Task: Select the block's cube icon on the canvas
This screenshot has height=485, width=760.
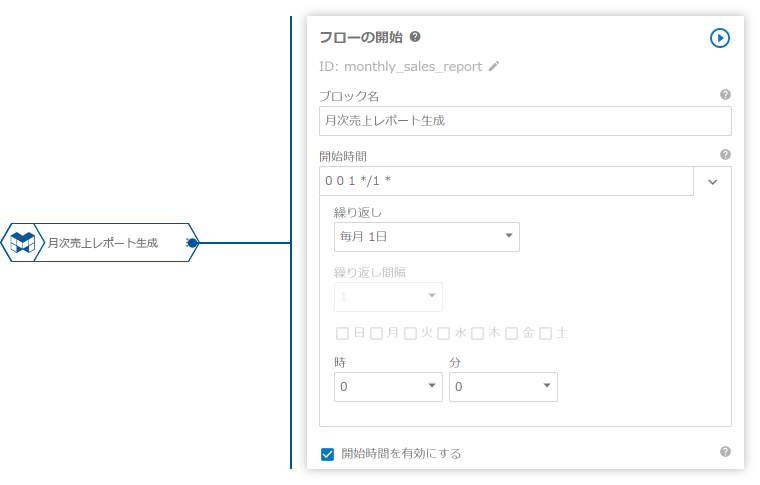Action: (23, 242)
